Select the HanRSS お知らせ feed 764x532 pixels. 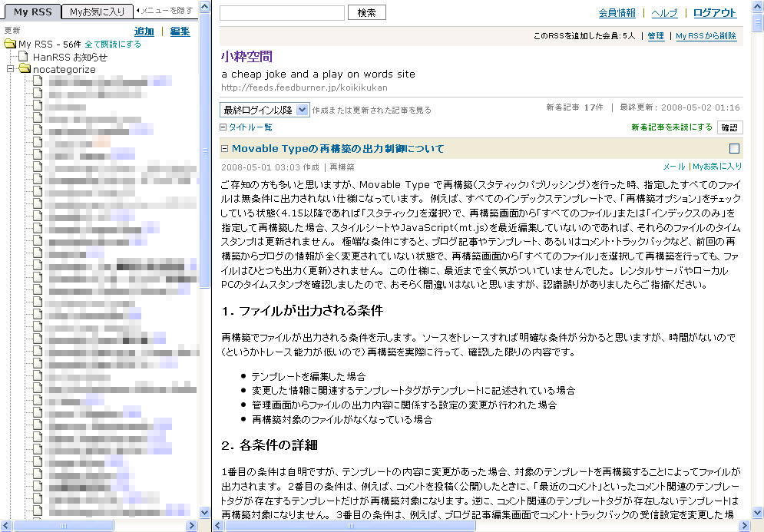click(x=70, y=57)
